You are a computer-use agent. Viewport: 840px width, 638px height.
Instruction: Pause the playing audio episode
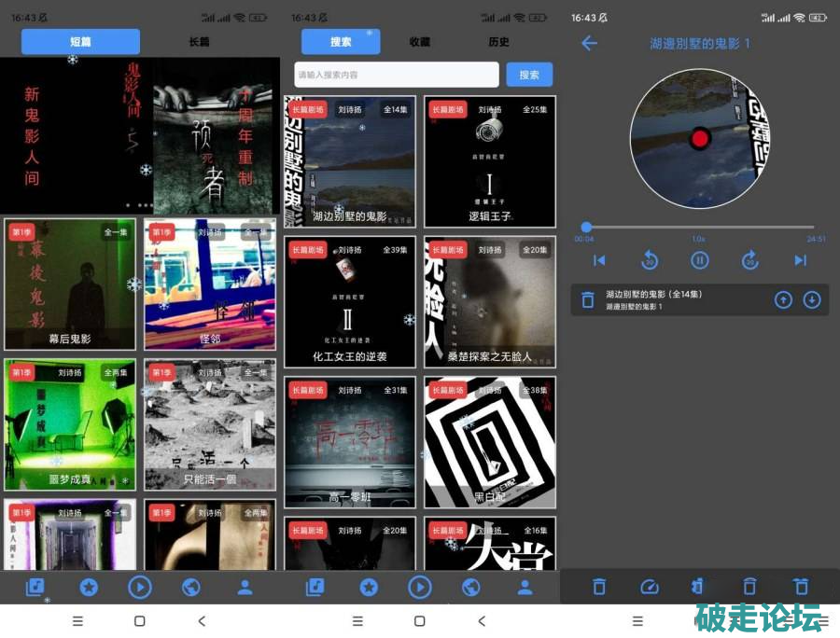pos(700,260)
